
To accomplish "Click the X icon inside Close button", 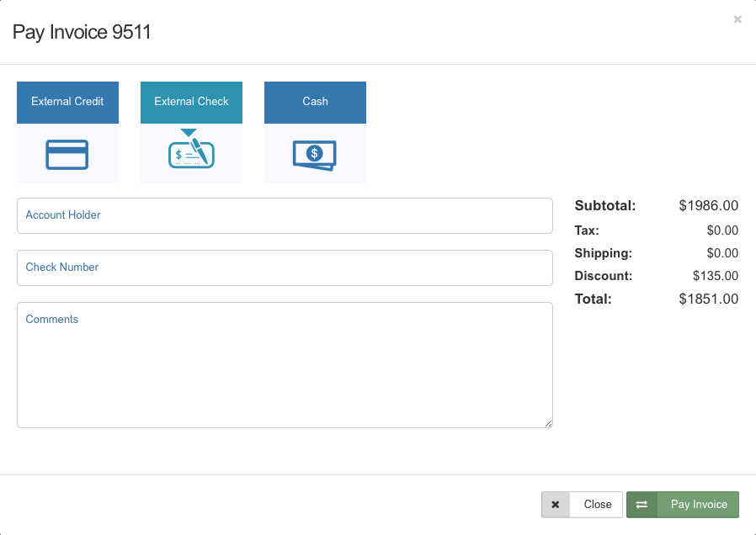I will click(x=556, y=504).
